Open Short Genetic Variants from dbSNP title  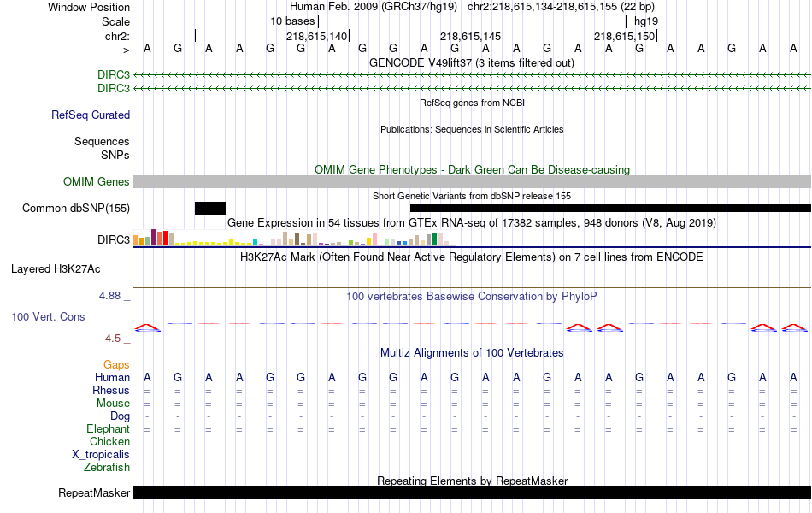472,196
